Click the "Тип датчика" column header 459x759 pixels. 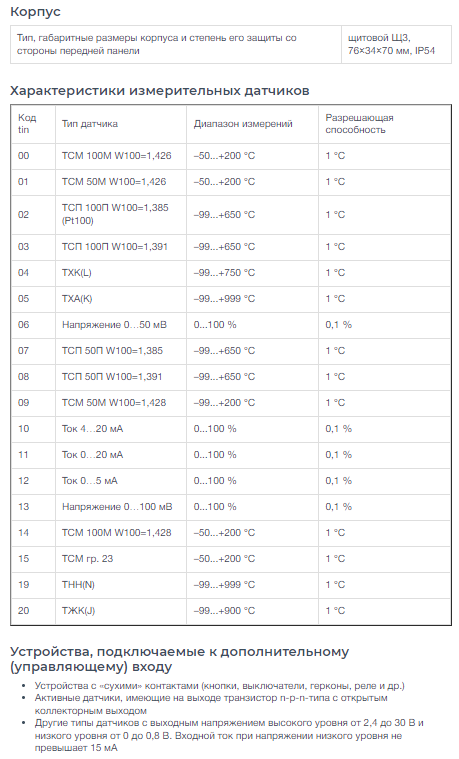tap(121, 124)
